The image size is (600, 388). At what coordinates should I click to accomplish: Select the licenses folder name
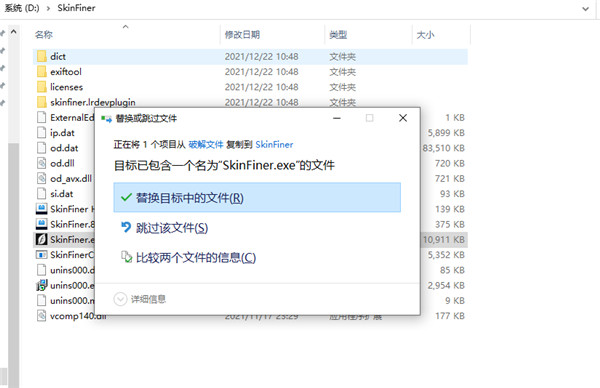pyautogui.click(x=67, y=87)
